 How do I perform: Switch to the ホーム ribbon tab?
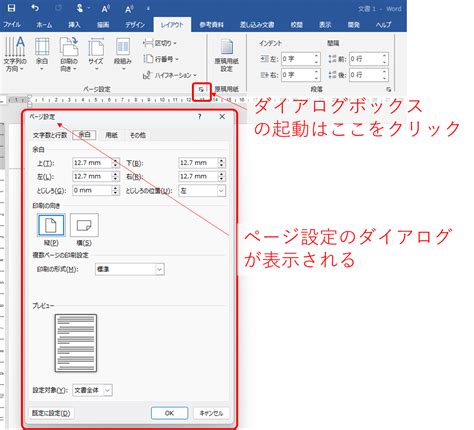(44, 25)
